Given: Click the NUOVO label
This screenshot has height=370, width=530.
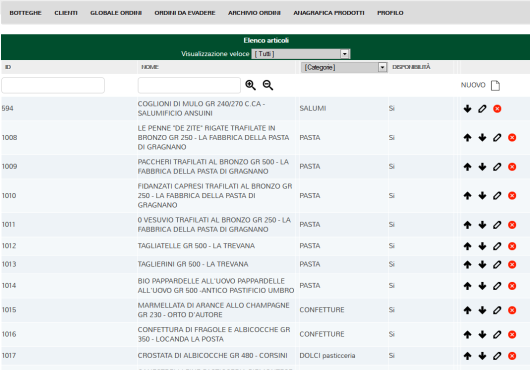Looking at the screenshot, I should coord(473,85).
